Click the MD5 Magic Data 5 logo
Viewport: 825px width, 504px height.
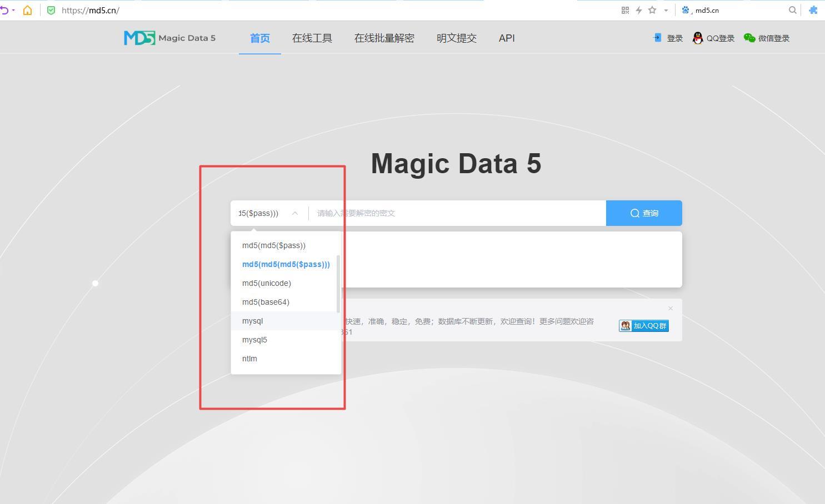click(169, 37)
